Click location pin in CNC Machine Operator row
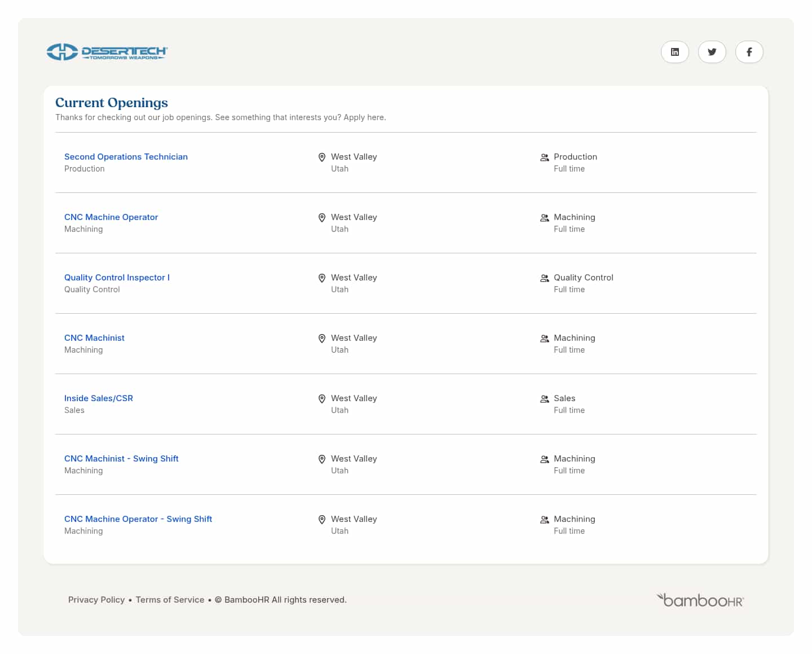Viewport: 812px width, 654px height. click(x=322, y=218)
